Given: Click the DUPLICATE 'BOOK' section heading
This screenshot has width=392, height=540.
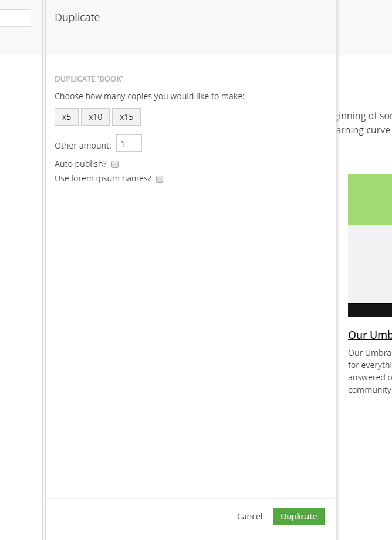Looking at the screenshot, I should click(x=89, y=79).
